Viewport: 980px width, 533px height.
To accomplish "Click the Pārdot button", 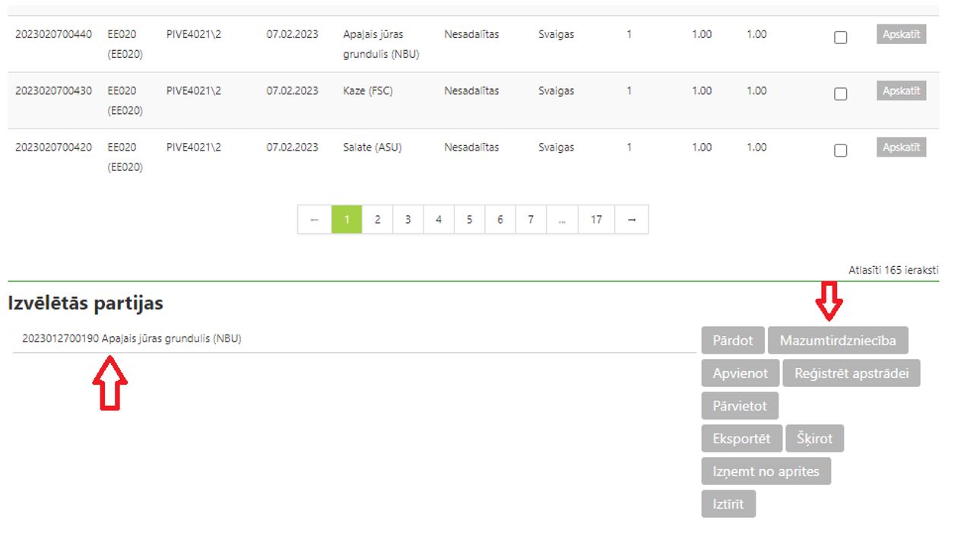I will click(x=732, y=341).
